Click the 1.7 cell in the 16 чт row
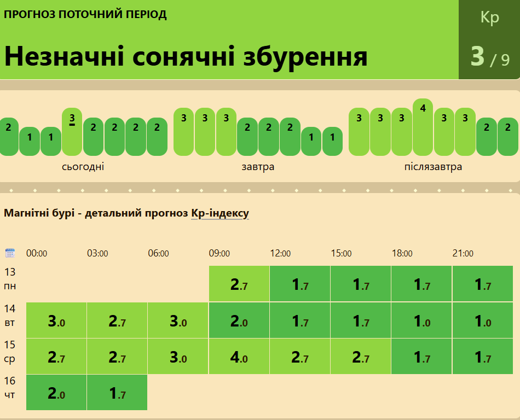This screenshot has width=520, height=420. pos(117,392)
